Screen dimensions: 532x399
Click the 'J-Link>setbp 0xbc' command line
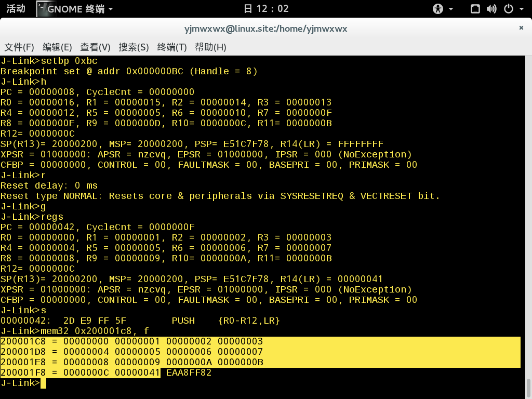[49, 61]
